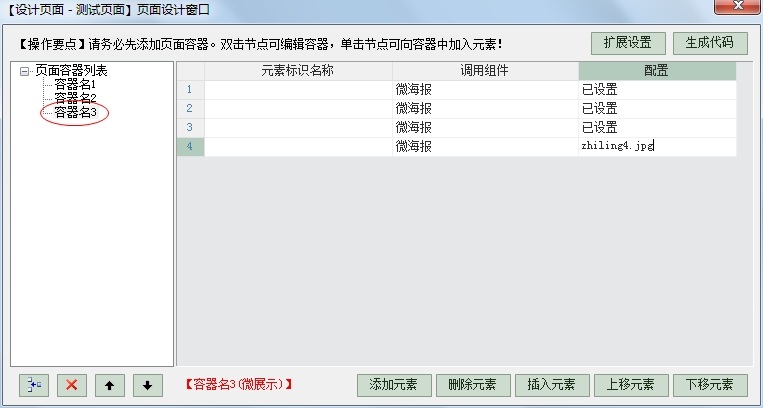Select row header 4
Image resolution: width=763 pixels, height=408 pixels.
(190, 147)
